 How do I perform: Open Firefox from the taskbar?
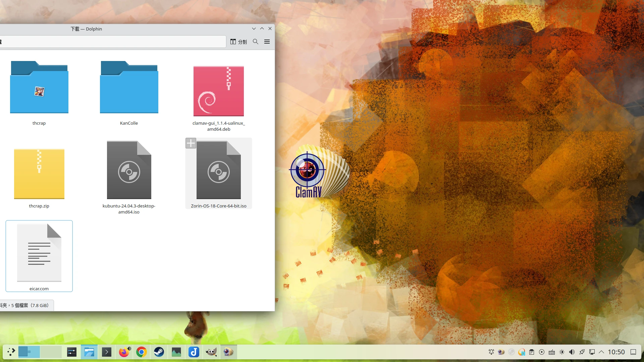124,352
